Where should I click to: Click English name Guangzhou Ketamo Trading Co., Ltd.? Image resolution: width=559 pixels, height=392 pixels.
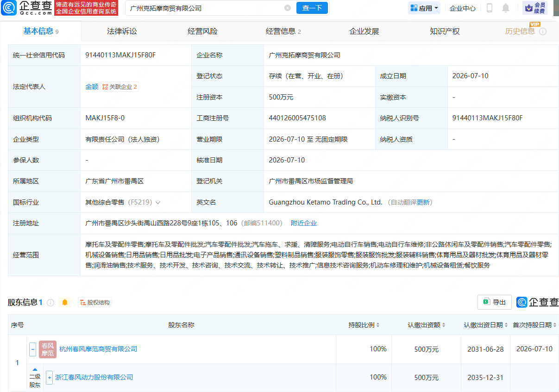coord(326,202)
